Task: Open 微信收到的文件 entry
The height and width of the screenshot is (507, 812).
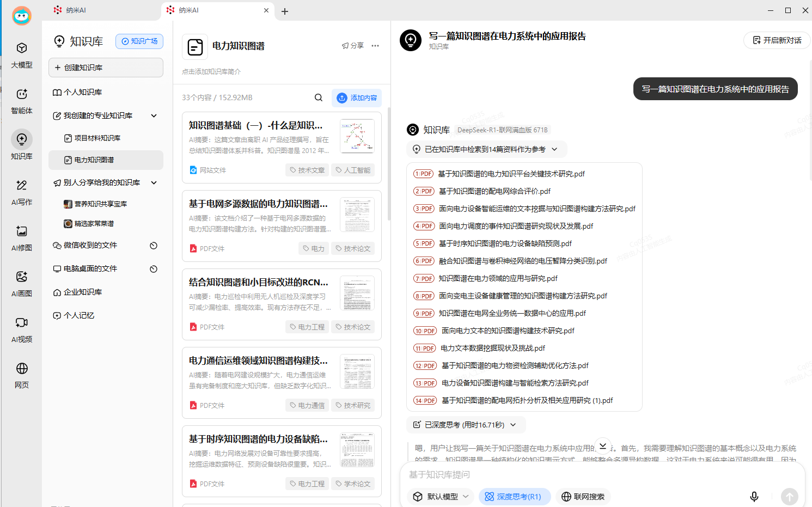Action: click(90, 246)
